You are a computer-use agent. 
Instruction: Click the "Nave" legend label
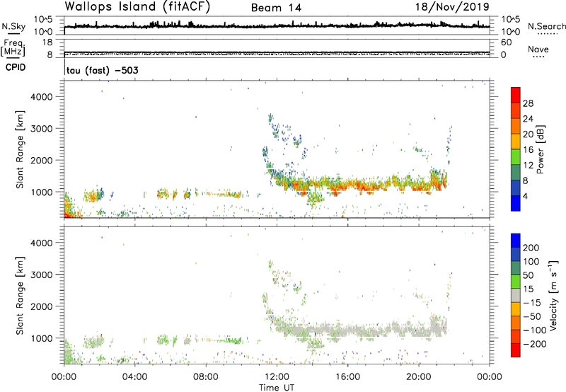tap(538, 49)
